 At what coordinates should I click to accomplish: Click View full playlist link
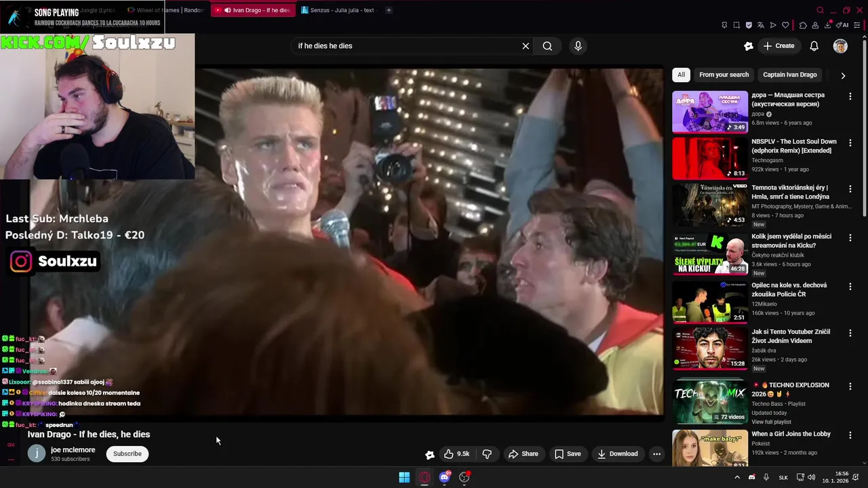771,422
